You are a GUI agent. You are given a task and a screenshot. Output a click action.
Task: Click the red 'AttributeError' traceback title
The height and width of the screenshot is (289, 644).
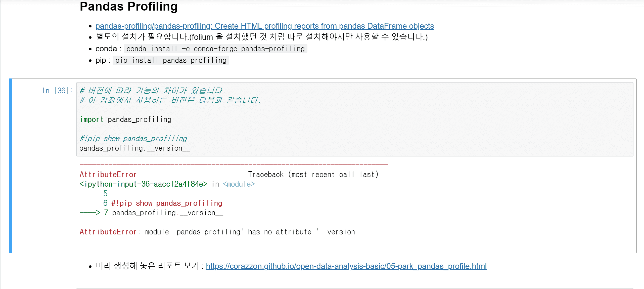pyautogui.click(x=108, y=175)
